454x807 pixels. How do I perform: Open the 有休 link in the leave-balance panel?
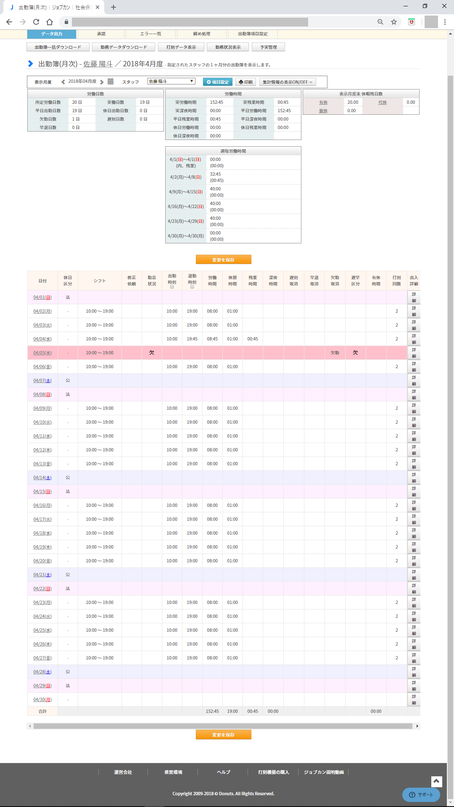(x=323, y=102)
